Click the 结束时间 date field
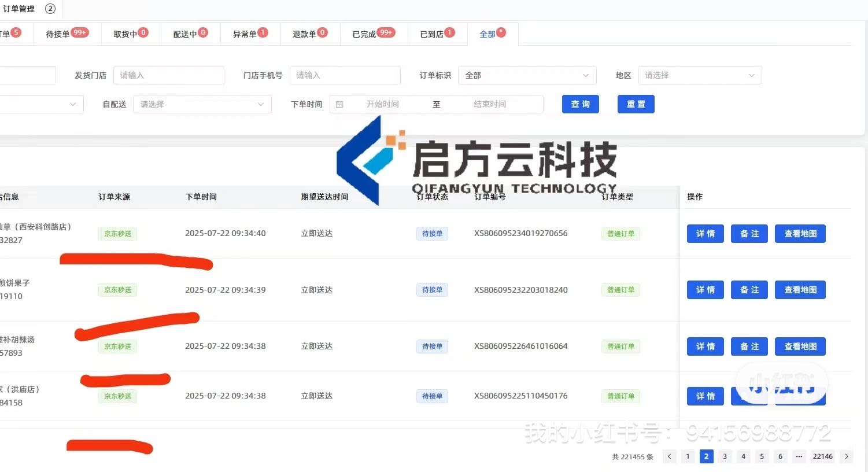Screen dimensions: 868x472 click(490, 104)
